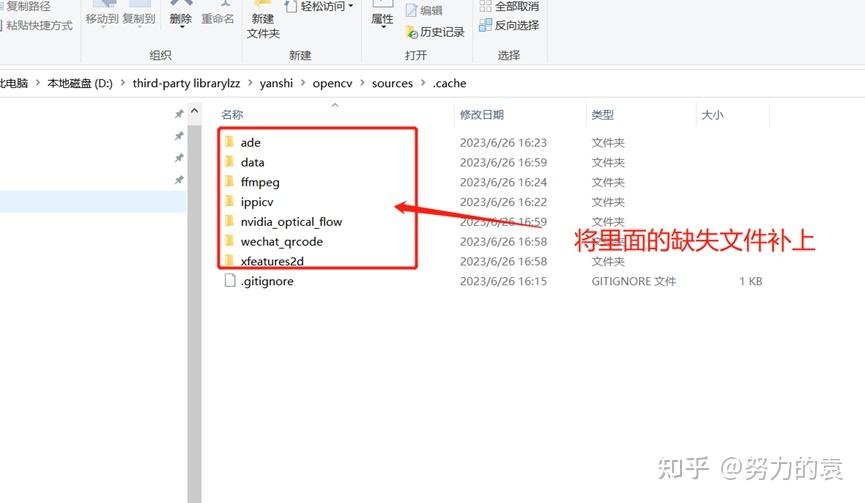Click the ffmpeg folder icon

[x=229, y=181]
